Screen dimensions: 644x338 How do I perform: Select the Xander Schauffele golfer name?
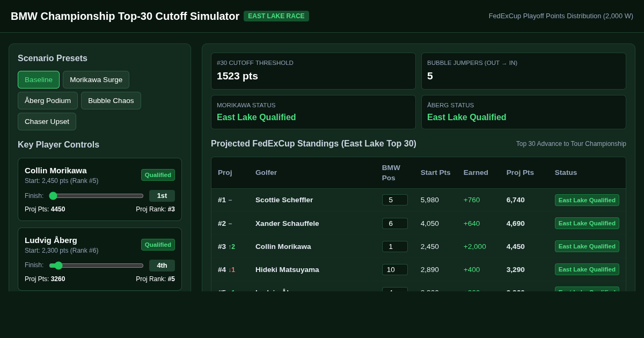(287, 223)
